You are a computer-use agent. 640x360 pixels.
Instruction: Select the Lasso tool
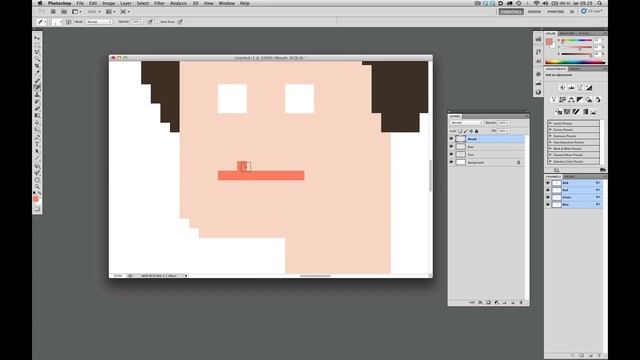(37, 52)
